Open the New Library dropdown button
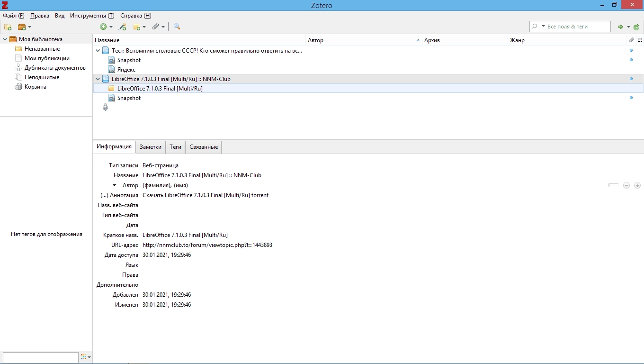This screenshot has width=644, height=364. pyautogui.click(x=24, y=27)
